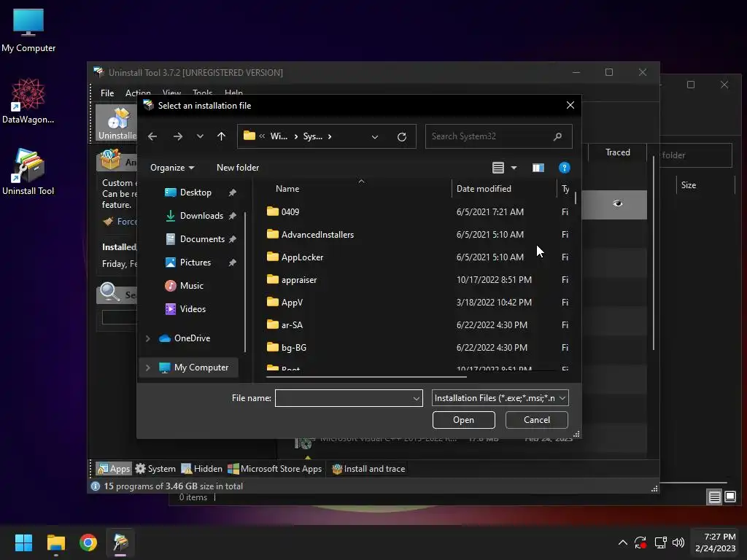Toggle the traced eye icon
747x560 pixels.
(x=617, y=203)
